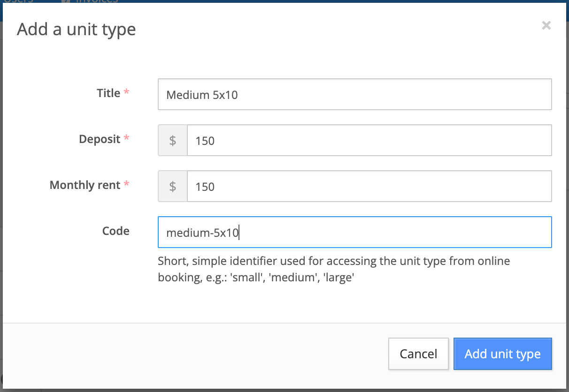This screenshot has width=569, height=392.
Task: Click the Monthly rent amount input
Action: 369,186
